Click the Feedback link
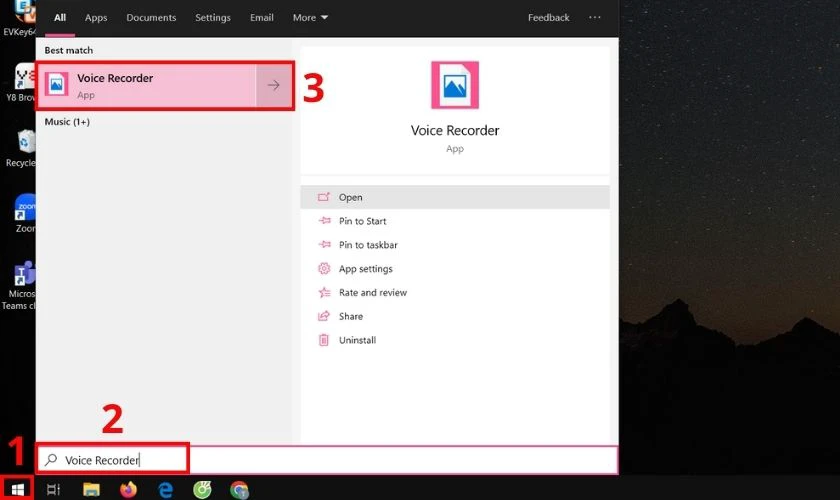Screen dimensions: 840x500 point(549,18)
